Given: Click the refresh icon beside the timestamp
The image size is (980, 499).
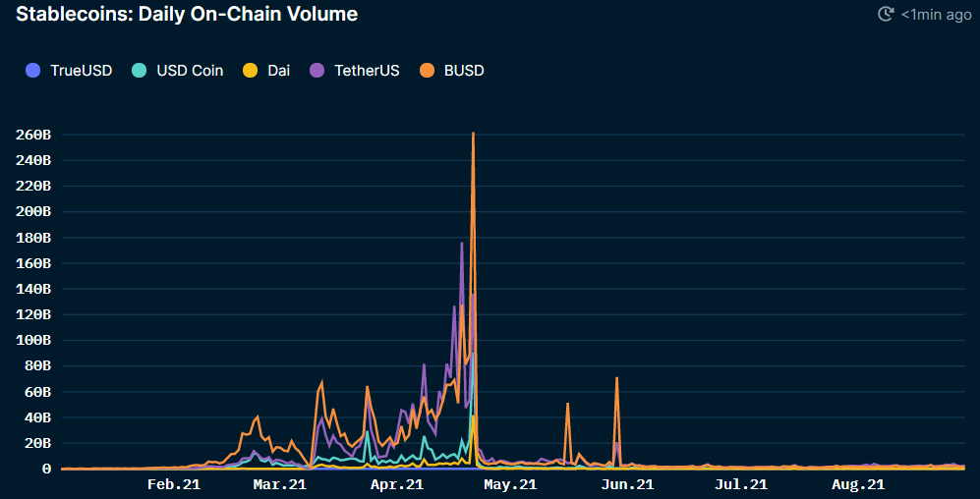Looking at the screenshot, I should click(x=886, y=14).
